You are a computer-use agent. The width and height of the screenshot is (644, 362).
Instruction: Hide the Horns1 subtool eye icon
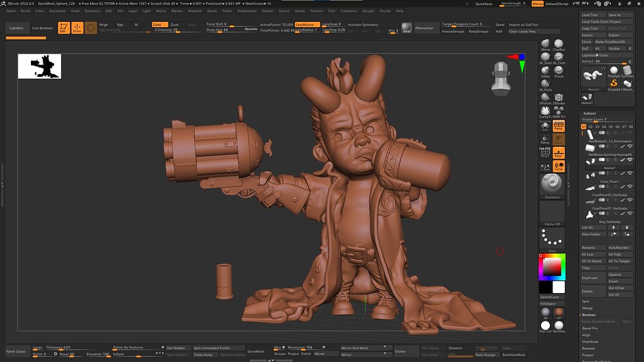click(x=630, y=160)
